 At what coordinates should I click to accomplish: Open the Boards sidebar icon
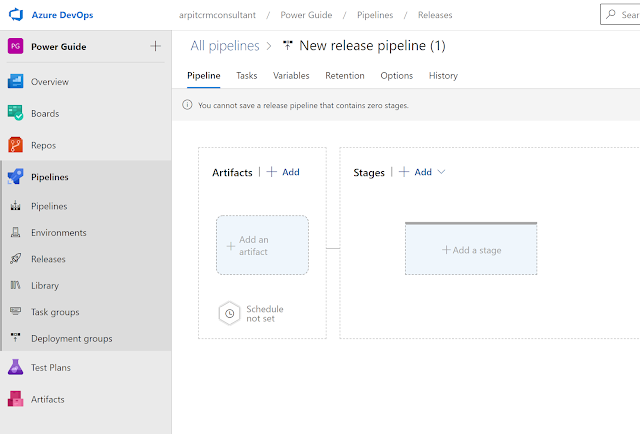[x=16, y=113]
